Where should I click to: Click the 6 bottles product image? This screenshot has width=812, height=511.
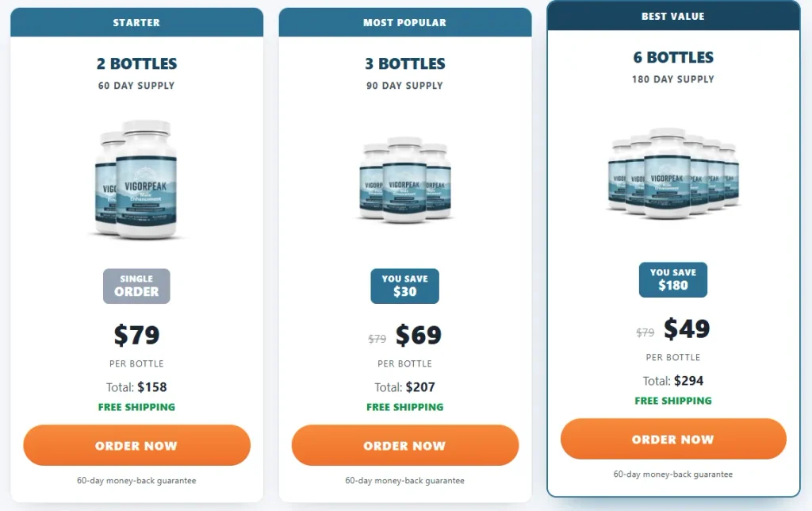tap(673, 174)
